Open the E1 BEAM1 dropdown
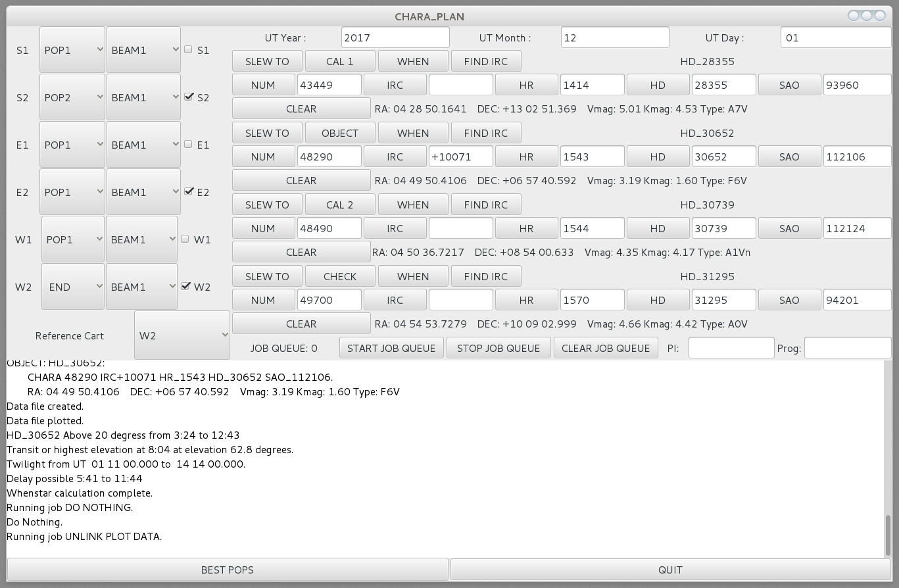 click(x=143, y=145)
